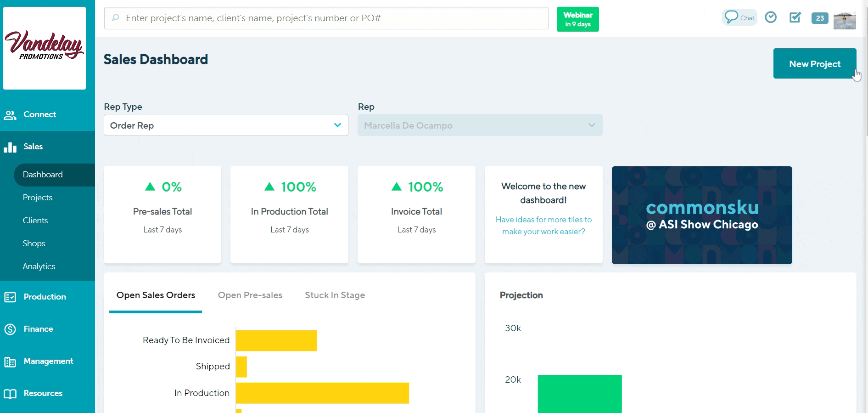Click the Webinar in 9 days button
The image size is (868, 413).
[x=578, y=19]
